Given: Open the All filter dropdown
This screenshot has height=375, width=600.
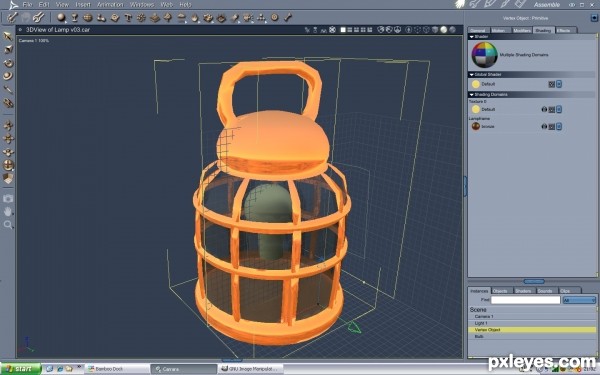Looking at the screenshot, I should [579, 300].
